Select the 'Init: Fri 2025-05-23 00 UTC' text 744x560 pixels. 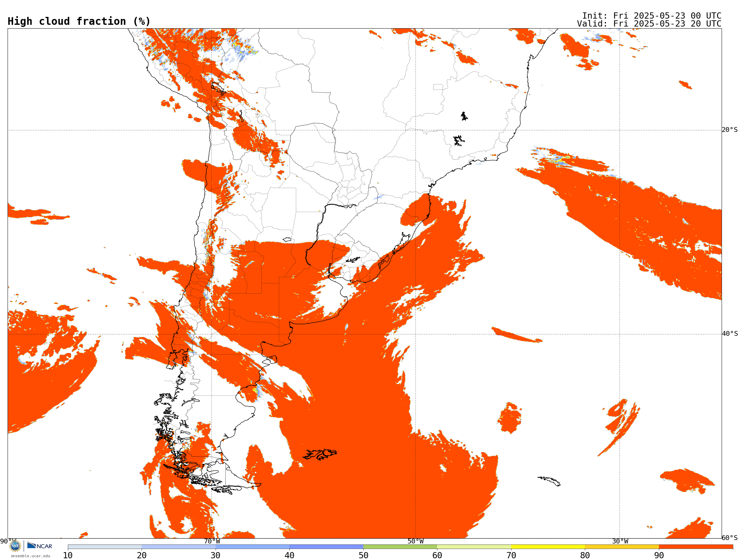coord(651,16)
